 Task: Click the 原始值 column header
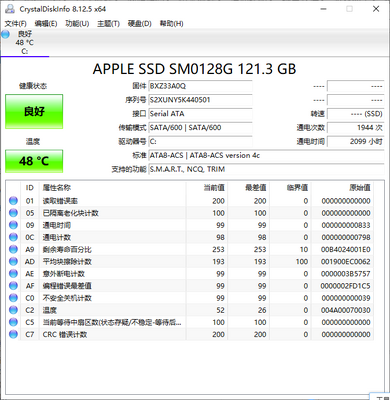tap(342, 188)
